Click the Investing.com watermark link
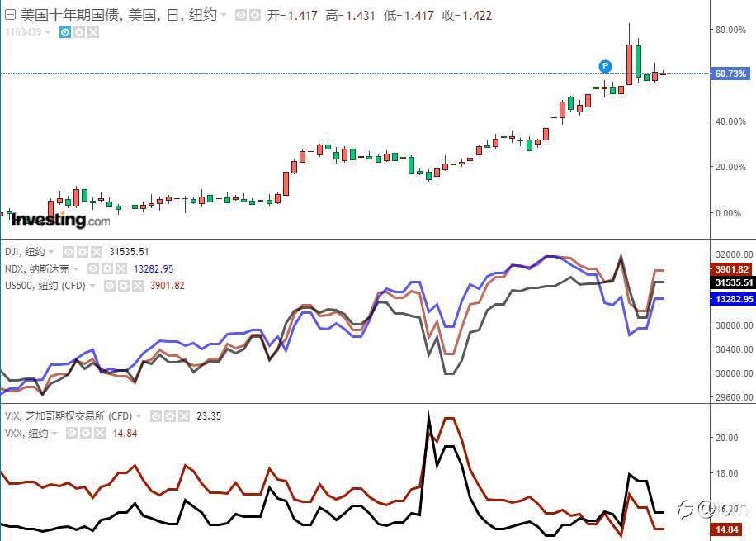Viewport: 756px width, 541px height. (x=54, y=221)
